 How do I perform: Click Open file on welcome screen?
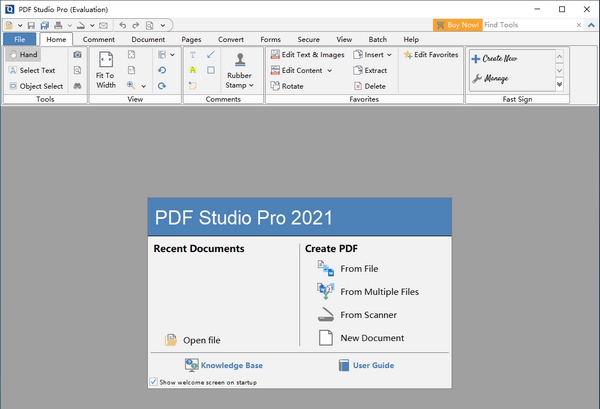point(192,340)
